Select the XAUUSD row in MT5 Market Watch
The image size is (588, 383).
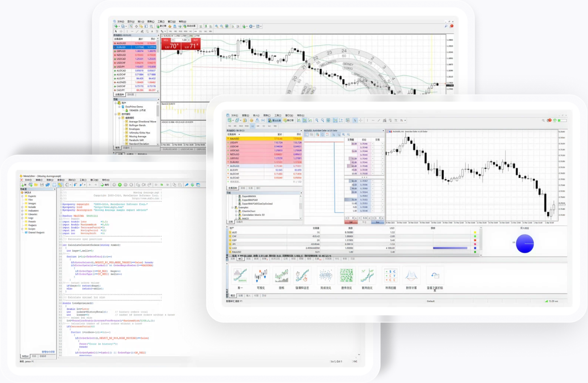click(264, 139)
